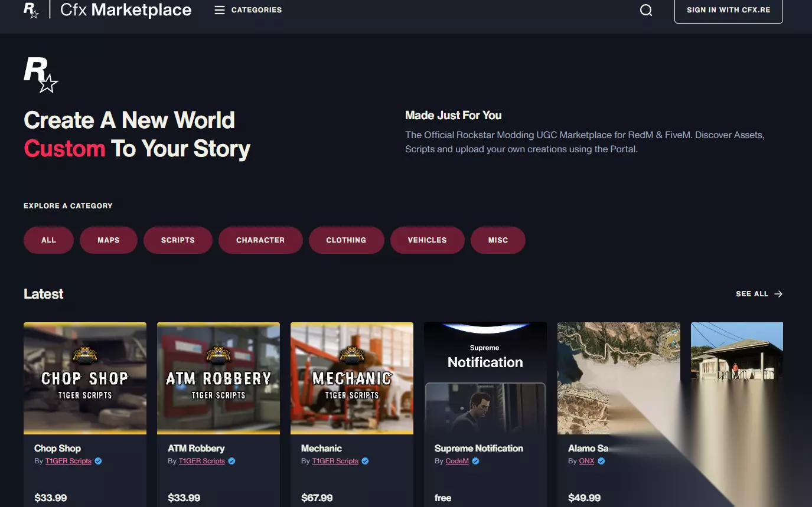This screenshot has height=507, width=812.
Task: Open the ATM Robbery thumbnail image
Action: pyautogui.click(x=219, y=378)
